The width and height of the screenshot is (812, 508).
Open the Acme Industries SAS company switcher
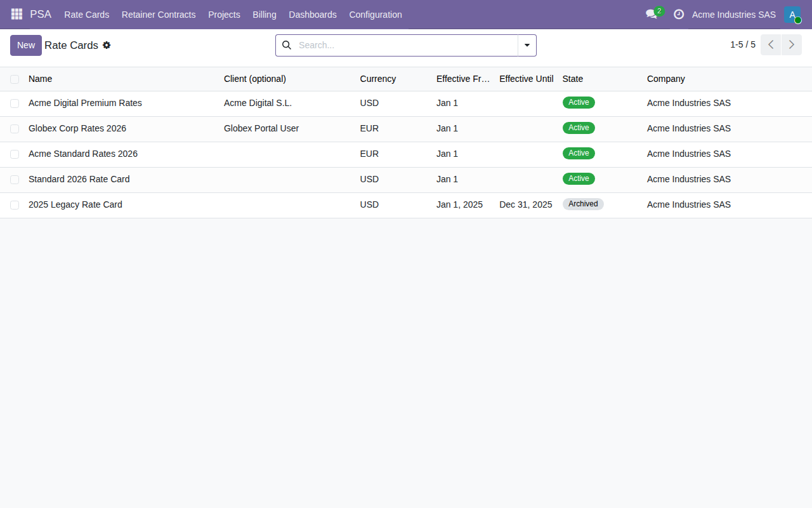coord(734,15)
